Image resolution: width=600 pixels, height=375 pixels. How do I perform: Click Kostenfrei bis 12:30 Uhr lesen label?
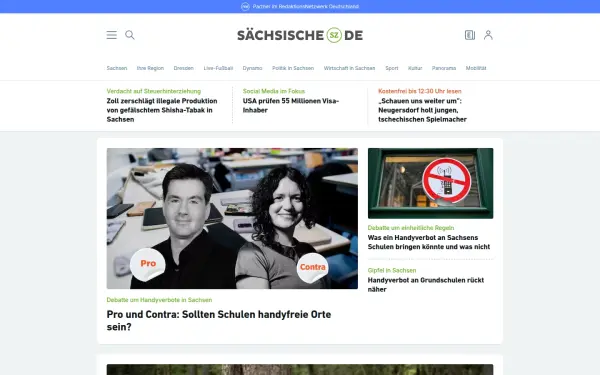420,91
